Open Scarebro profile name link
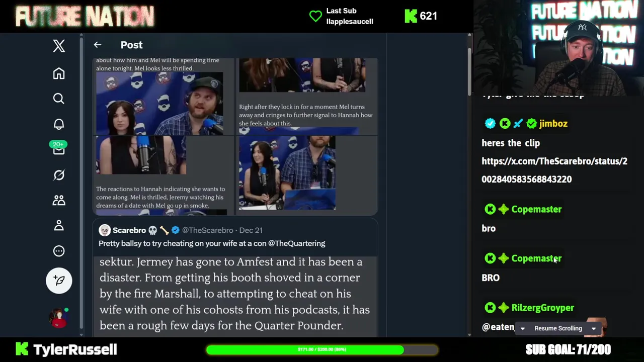The width and height of the screenshot is (644, 362). click(x=129, y=230)
